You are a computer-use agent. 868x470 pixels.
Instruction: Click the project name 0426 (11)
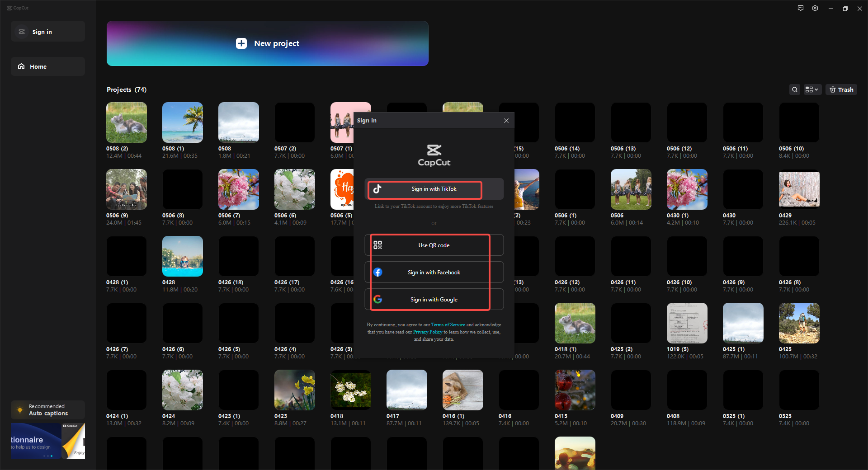pyautogui.click(x=623, y=282)
